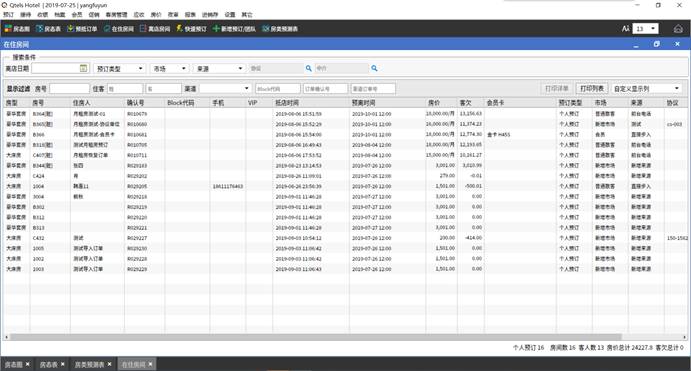Open the 会员 menu
The image size is (691, 371).
pyautogui.click(x=77, y=15)
